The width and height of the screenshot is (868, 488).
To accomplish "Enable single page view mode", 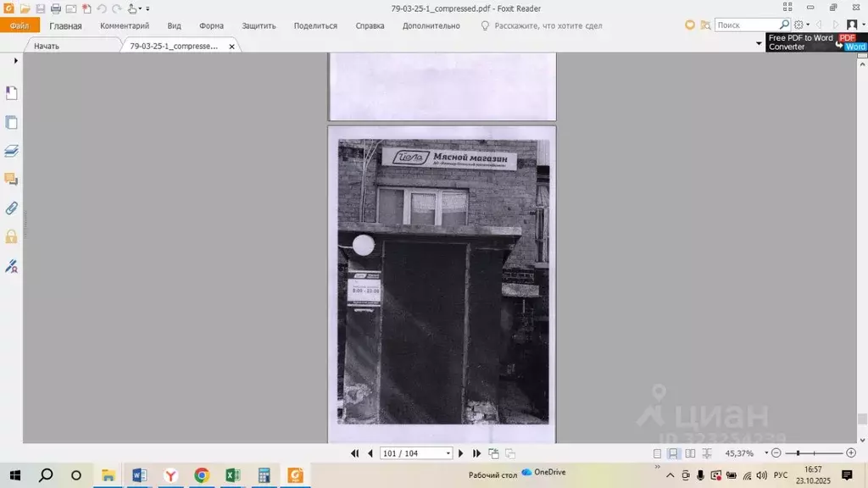I will 657,454.
